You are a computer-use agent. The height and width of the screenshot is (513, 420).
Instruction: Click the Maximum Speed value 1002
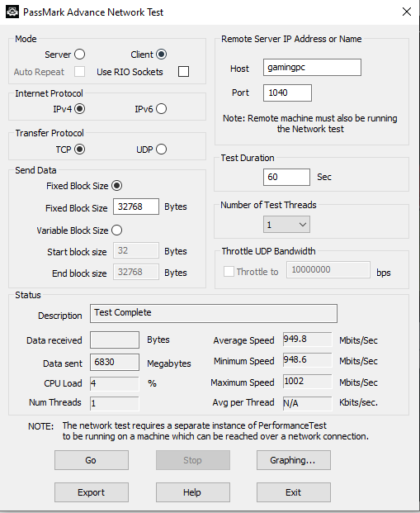click(x=307, y=382)
